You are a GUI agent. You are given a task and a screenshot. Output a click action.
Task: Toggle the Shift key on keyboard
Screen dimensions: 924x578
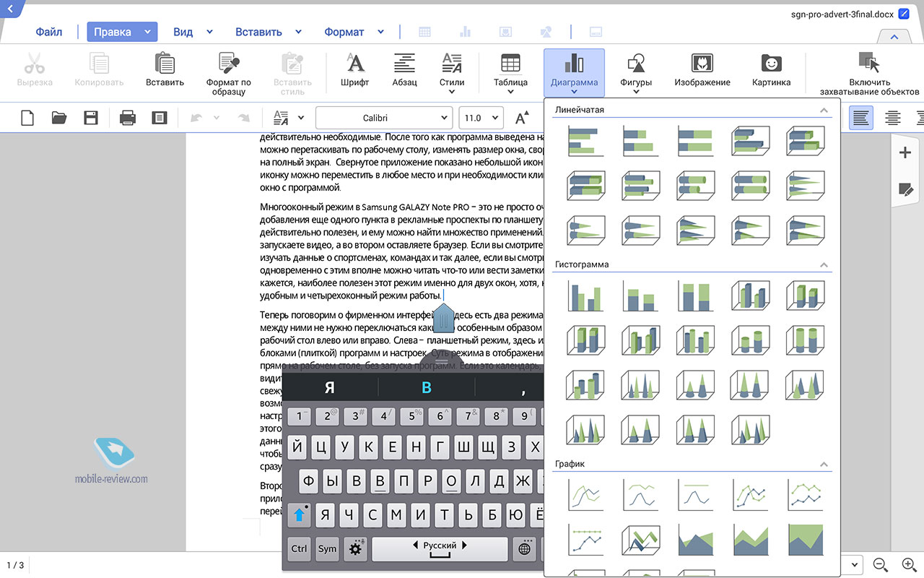click(300, 514)
